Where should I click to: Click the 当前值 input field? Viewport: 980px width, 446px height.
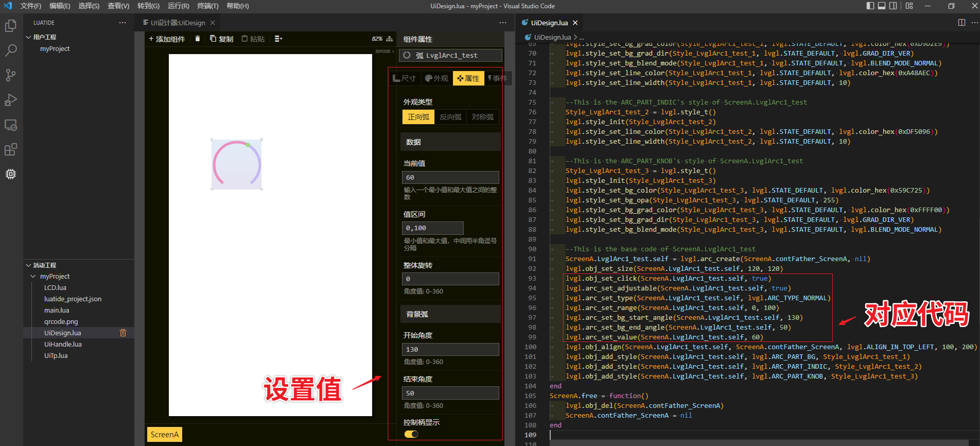450,178
